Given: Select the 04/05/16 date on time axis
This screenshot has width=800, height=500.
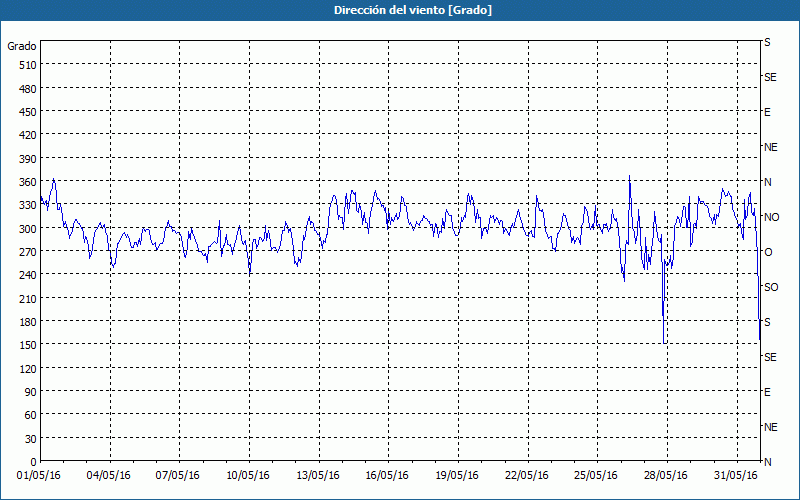Looking at the screenshot, I should click(109, 476).
